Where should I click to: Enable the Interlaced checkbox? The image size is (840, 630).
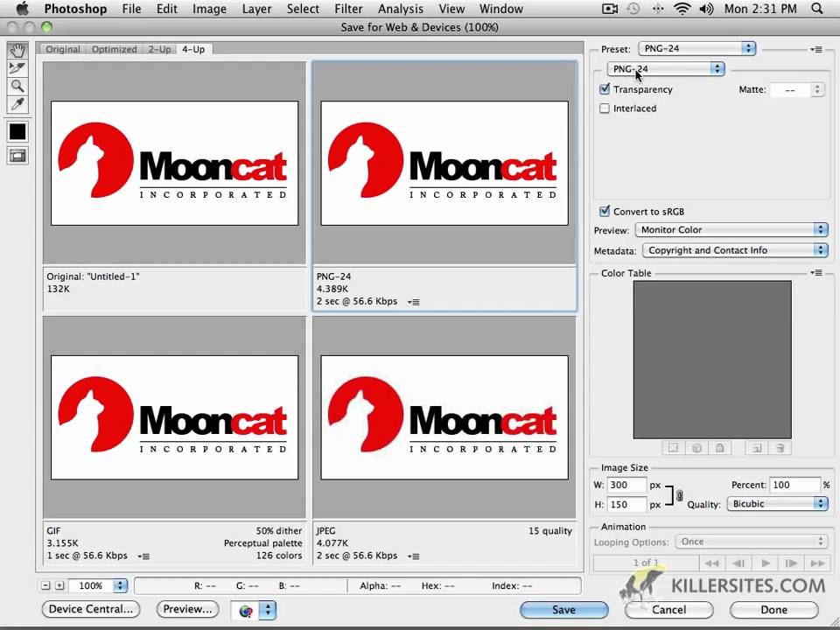click(x=605, y=108)
